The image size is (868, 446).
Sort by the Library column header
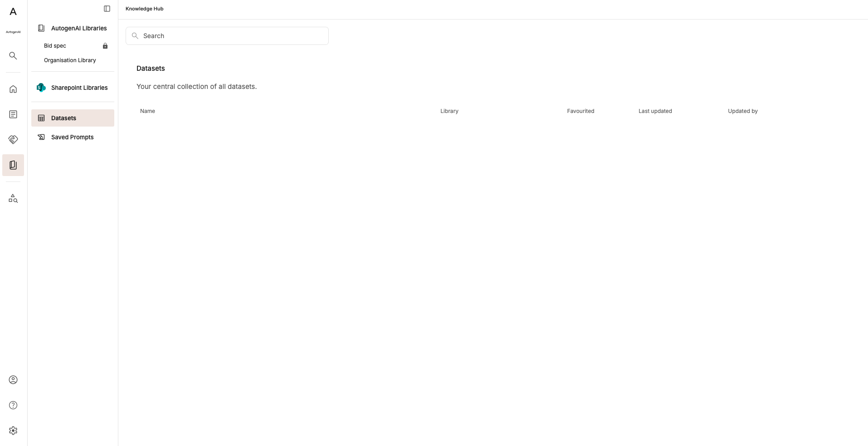449,111
